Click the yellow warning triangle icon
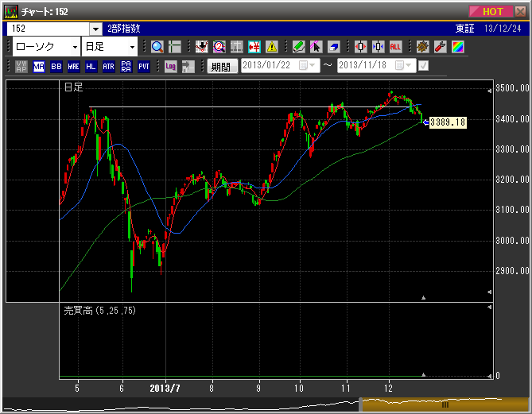 click(272, 47)
